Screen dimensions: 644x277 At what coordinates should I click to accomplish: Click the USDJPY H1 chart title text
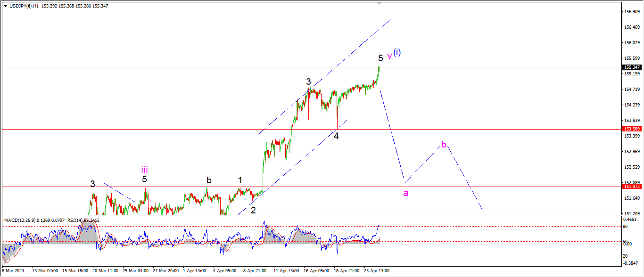tap(24, 6)
